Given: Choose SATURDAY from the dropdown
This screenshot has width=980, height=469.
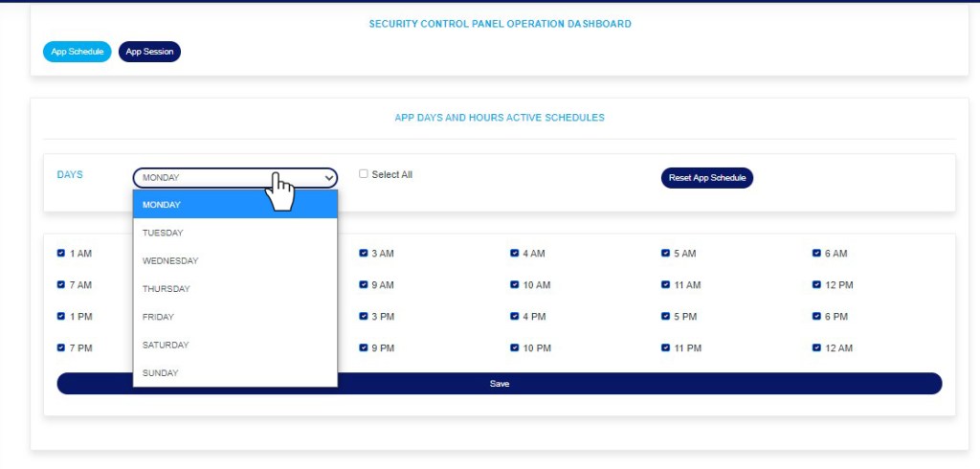Looking at the screenshot, I should pyautogui.click(x=166, y=345).
